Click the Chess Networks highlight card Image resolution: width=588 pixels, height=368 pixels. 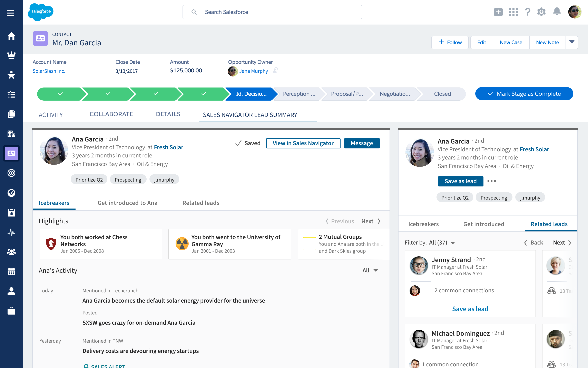[101, 244]
